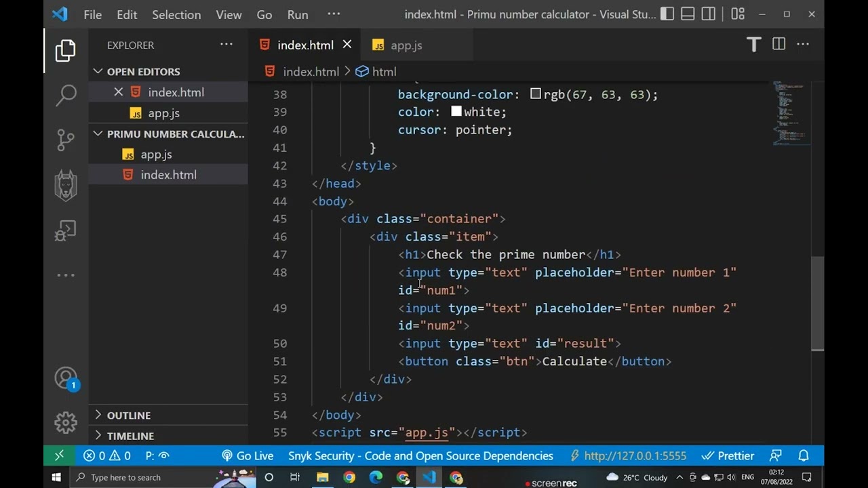868x488 pixels.
Task: Open the Run menu
Action: coord(298,14)
